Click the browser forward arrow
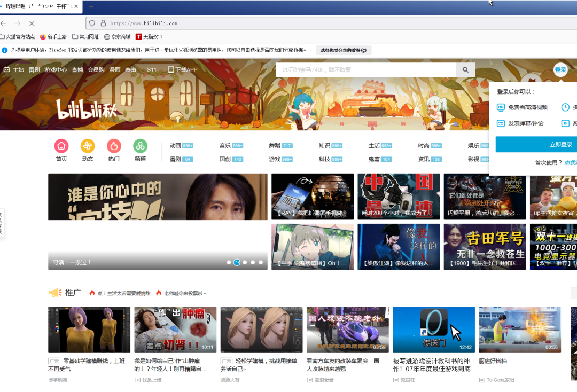Image resolution: width=577 pixels, height=392 pixels. coord(18,23)
